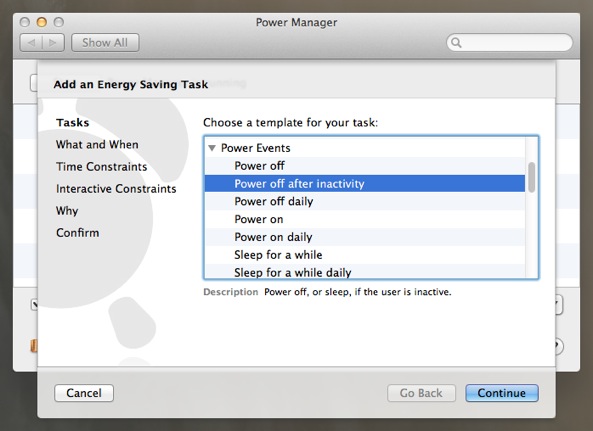
Task: Click the description text about inactive user
Action: [358, 292]
